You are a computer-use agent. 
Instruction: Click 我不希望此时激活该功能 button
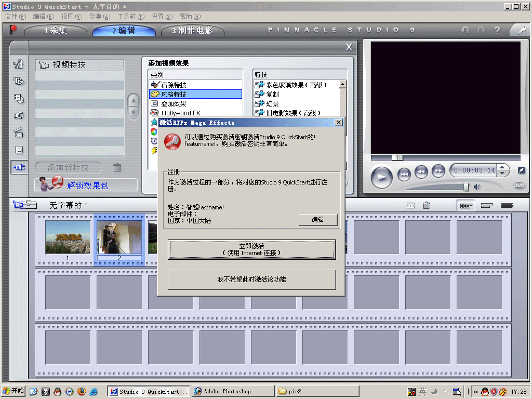252,280
